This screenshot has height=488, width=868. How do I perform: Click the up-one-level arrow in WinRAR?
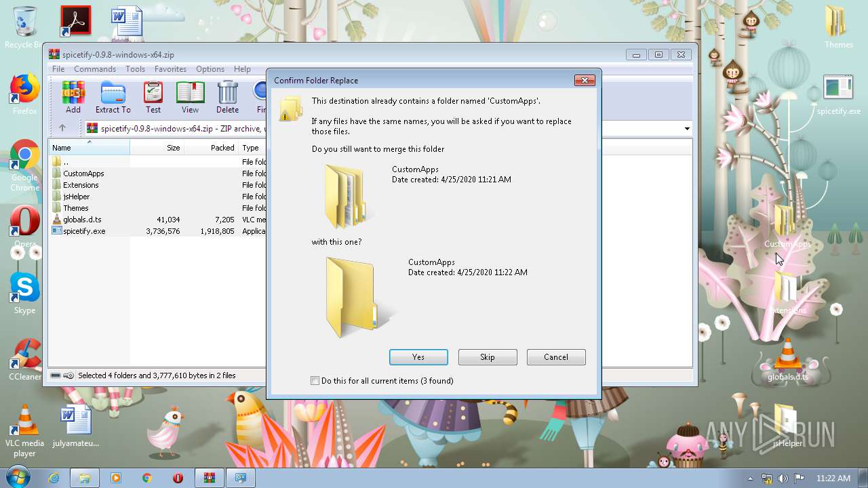click(x=62, y=128)
